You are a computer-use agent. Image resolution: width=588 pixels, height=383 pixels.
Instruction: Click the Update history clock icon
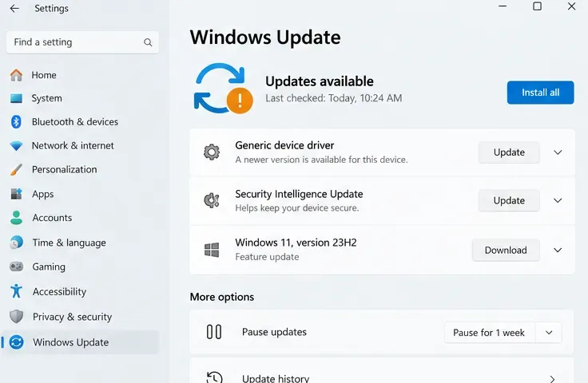[x=214, y=377]
